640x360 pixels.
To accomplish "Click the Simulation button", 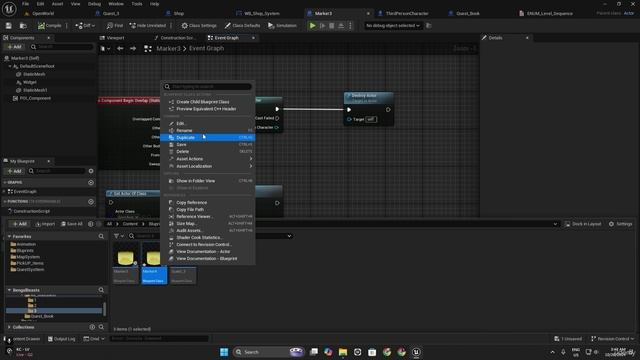I will (282, 25).
